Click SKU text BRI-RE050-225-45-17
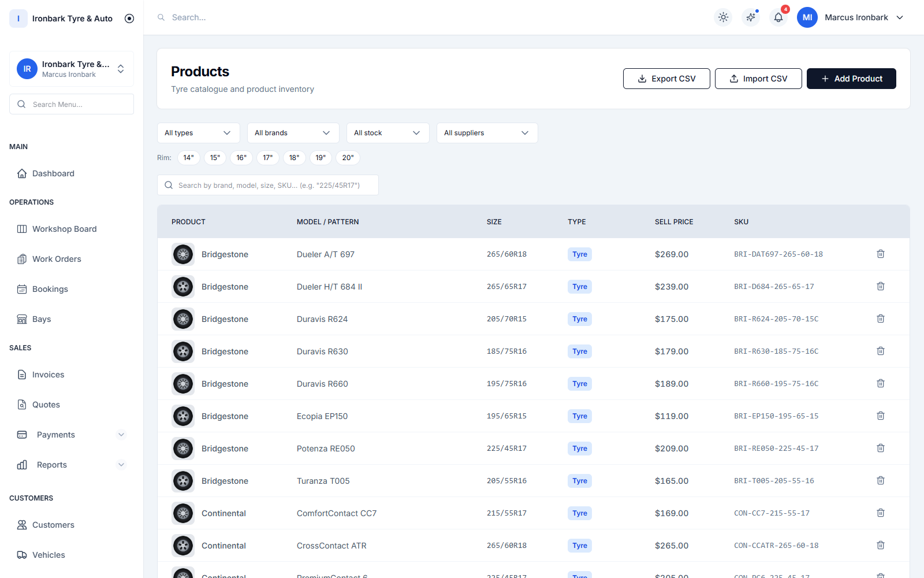924x578 pixels. [776, 449]
